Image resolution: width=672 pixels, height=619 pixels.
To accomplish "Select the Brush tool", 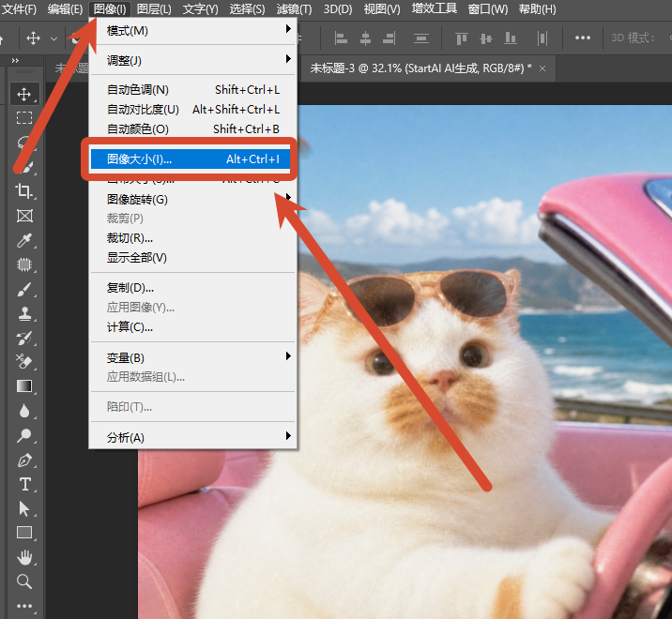I will (x=24, y=290).
